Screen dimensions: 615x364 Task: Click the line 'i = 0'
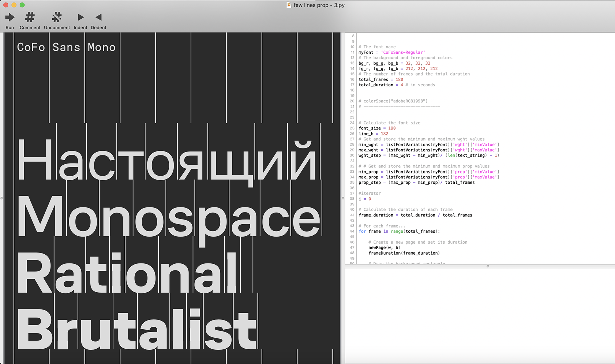pyautogui.click(x=365, y=199)
